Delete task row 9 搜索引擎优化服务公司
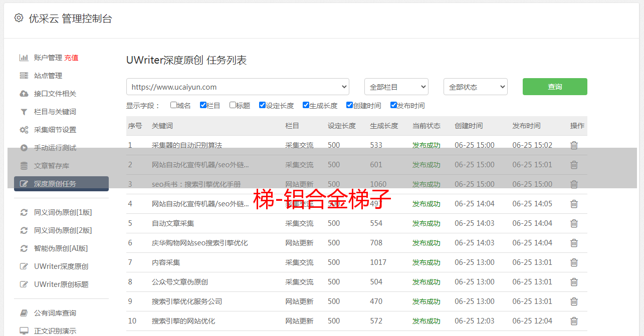The width and height of the screenshot is (644, 336). [574, 301]
